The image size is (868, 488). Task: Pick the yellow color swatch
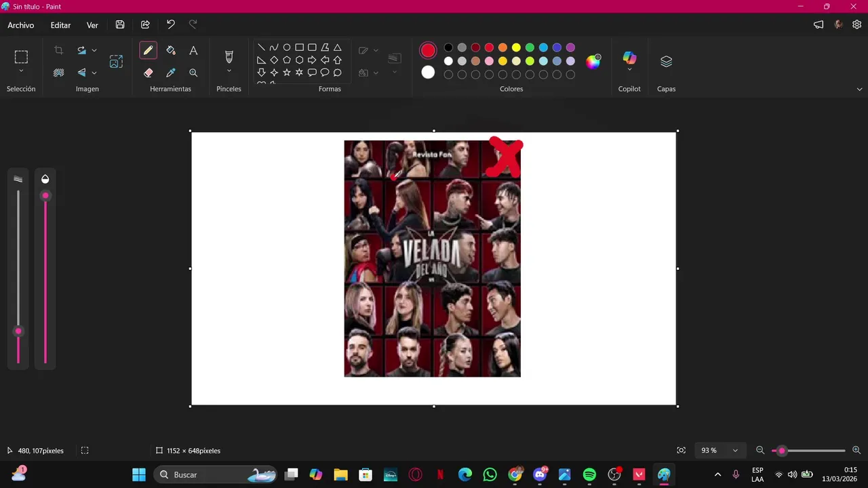[x=516, y=47]
